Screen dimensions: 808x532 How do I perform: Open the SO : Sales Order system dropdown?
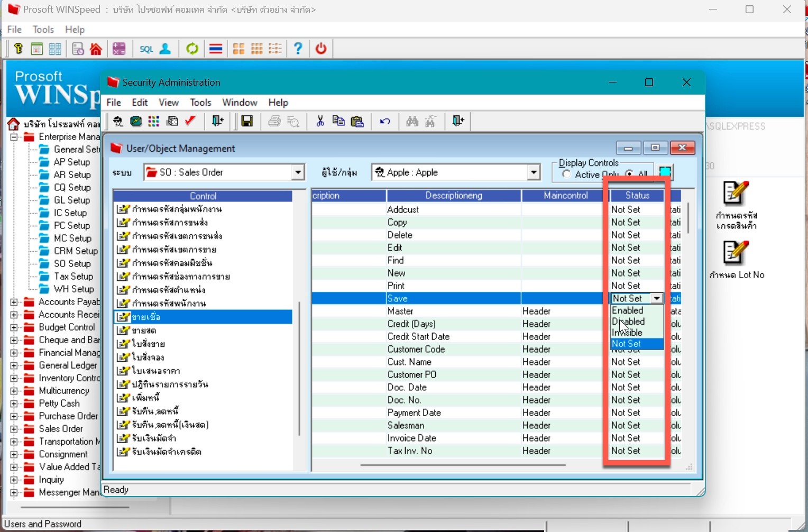(x=298, y=172)
